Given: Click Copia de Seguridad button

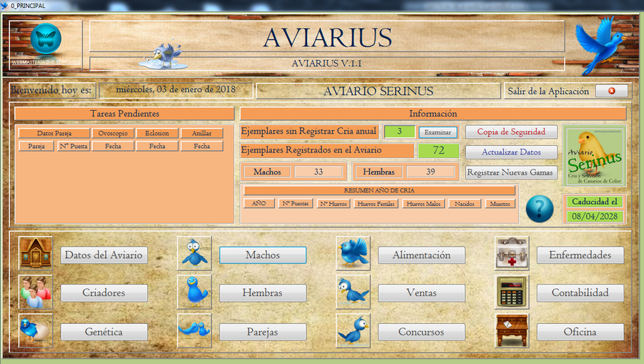Looking at the screenshot, I should pyautogui.click(x=511, y=132).
